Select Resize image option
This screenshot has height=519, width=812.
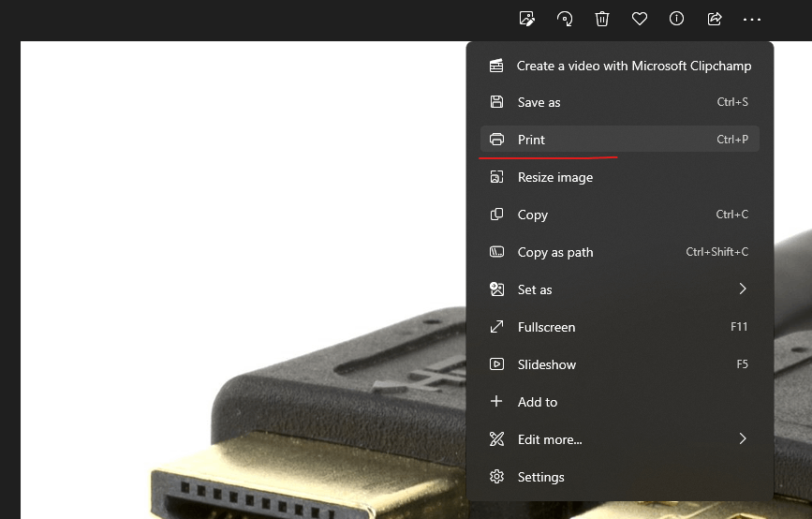620,177
